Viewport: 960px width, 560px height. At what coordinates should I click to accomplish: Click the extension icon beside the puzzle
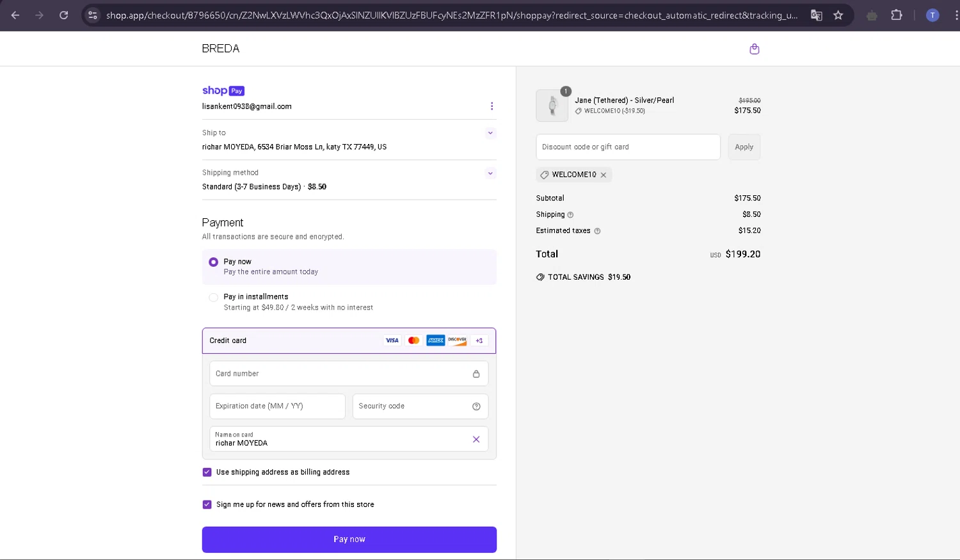[x=872, y=15]
